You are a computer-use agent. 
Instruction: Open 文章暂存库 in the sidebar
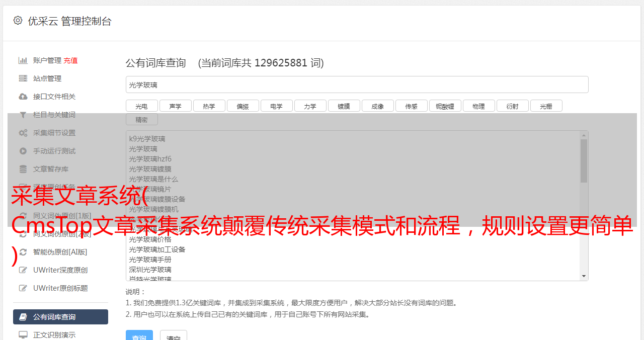[x=51, y=169]
